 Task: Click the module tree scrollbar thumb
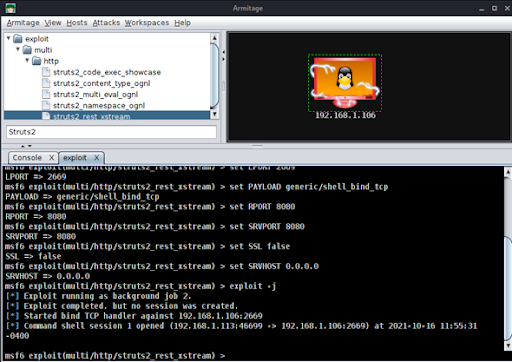click(x=214, y=76)
